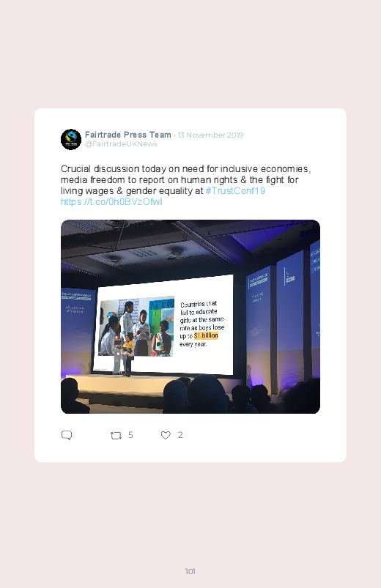Like the tweet with the heart icon
This screenshot has width=381, height=588.
(x=166, y=435)
